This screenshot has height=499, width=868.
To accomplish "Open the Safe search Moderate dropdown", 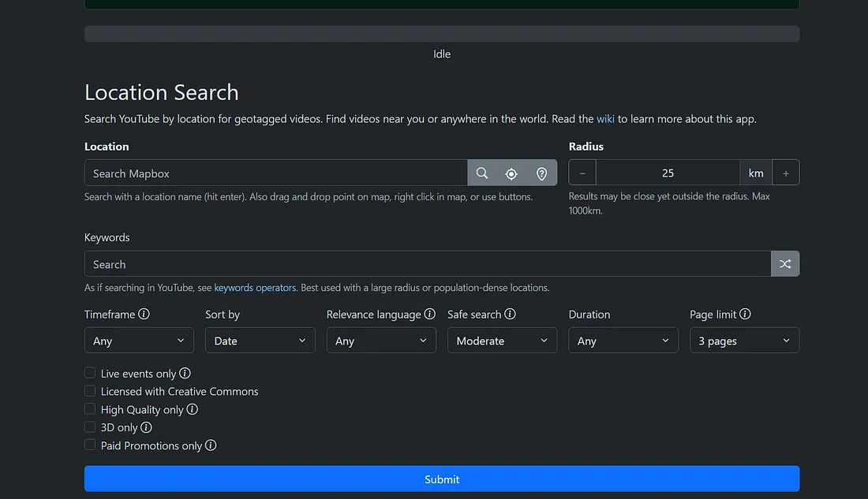I will coord(502,341).
